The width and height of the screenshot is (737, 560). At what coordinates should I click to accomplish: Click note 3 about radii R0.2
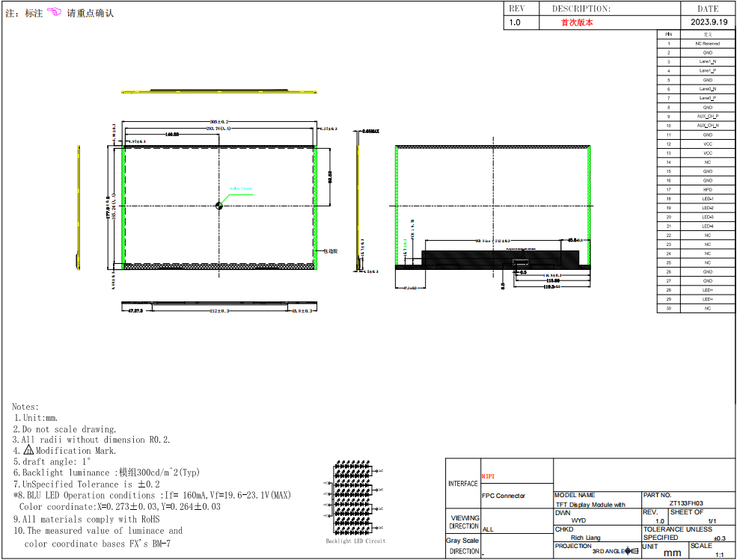(x=91, y=440)
